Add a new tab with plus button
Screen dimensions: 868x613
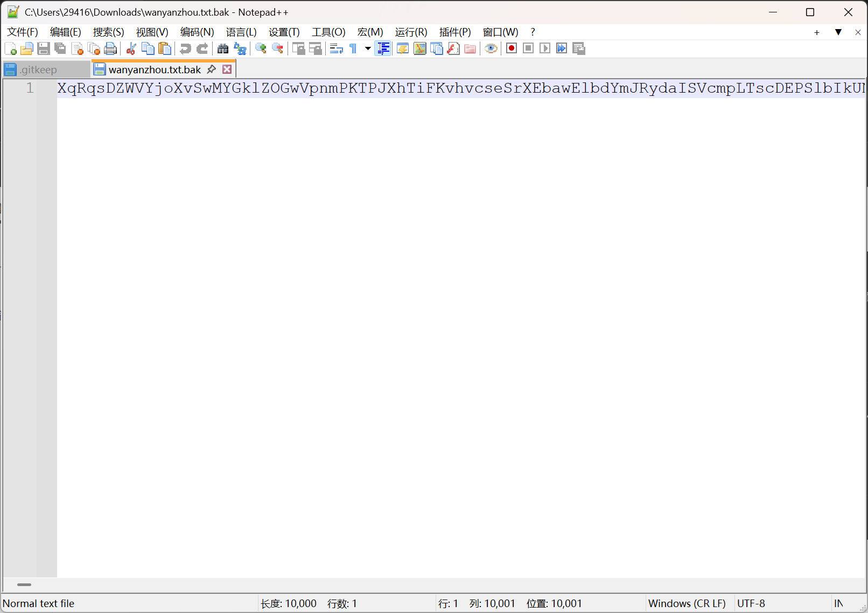point(817,33)
